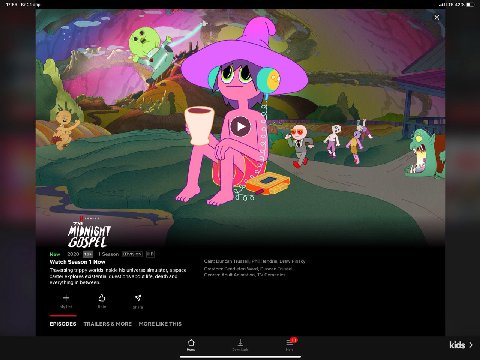Open the Kids section
The height and width of the screenshot is (360, 480).
pyautogui.click(x=461, y=345)
